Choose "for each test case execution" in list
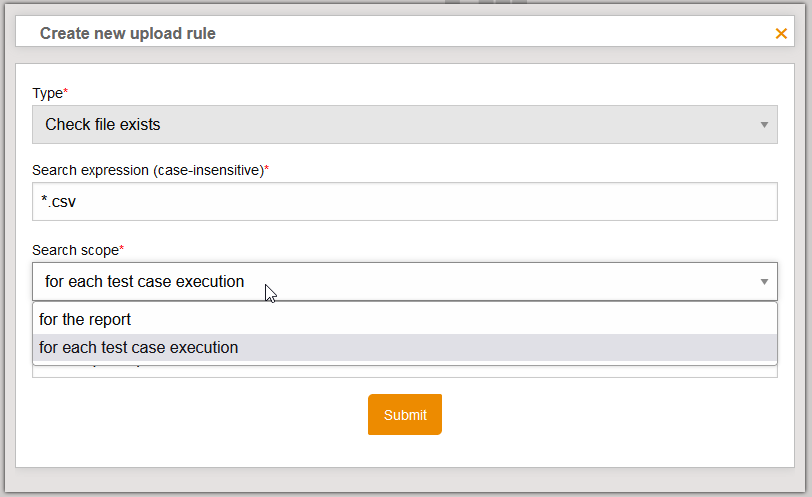Viewport: 812px width, 497px height. [139, 348]
